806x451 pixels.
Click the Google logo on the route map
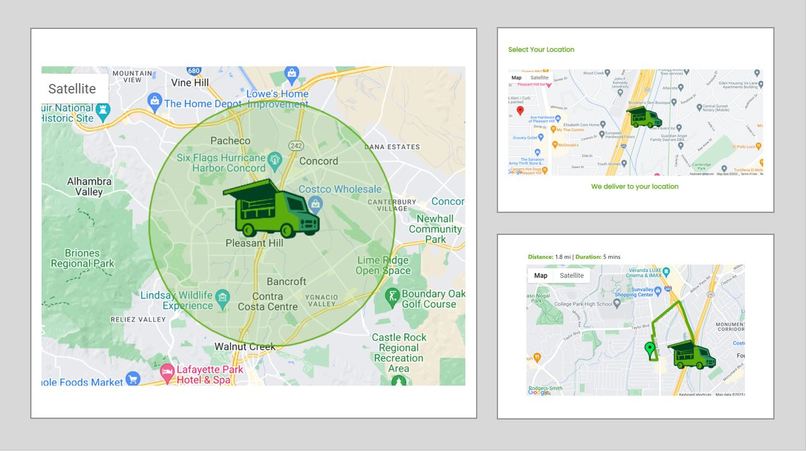538,392
